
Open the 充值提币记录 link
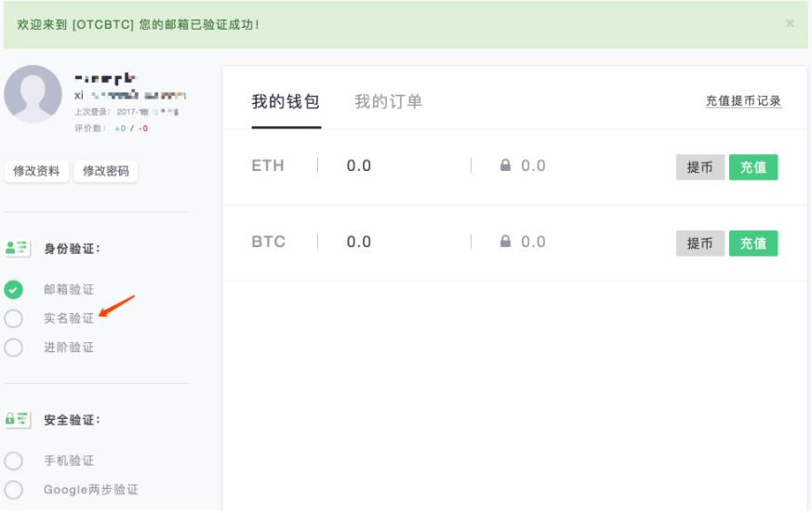(744, 101)
